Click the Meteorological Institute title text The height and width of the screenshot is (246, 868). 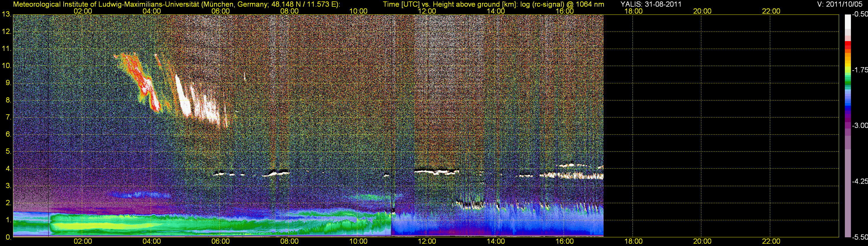point(176,4)
